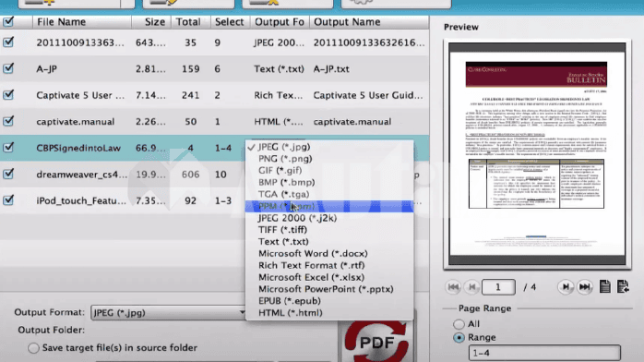Image resolution: width=644 pixels, height=362 pixels.
Task: Click page selection 1-4 cell
Action: click(223, 148)
